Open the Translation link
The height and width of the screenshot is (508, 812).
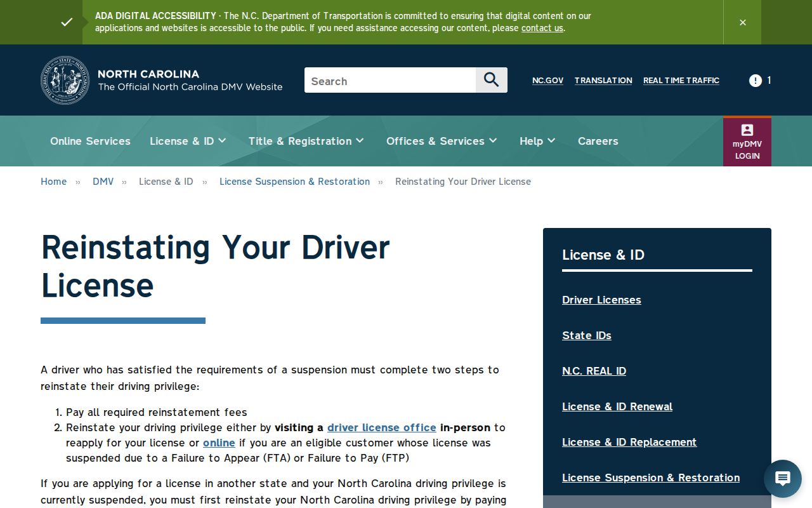tap(603, 80)
